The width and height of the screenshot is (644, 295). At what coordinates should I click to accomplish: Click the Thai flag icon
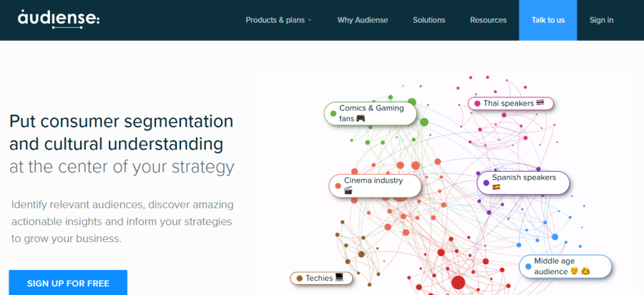(540, 103)
